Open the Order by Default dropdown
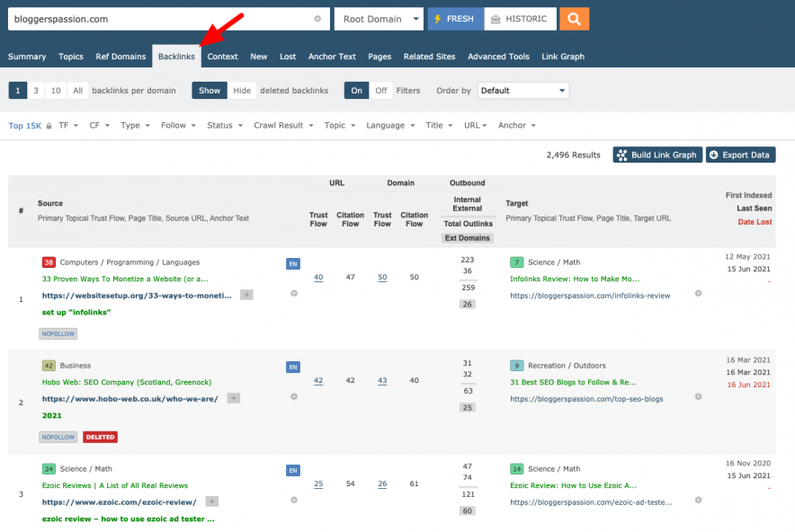 (x=523, y=91)
